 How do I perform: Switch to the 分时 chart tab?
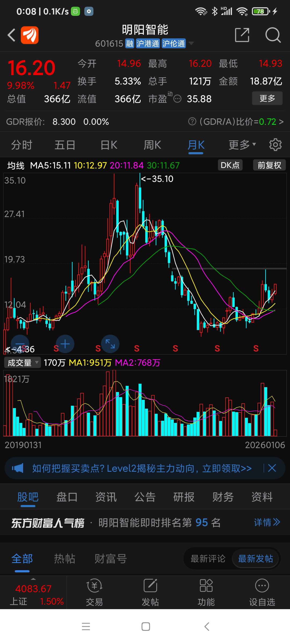22,145
